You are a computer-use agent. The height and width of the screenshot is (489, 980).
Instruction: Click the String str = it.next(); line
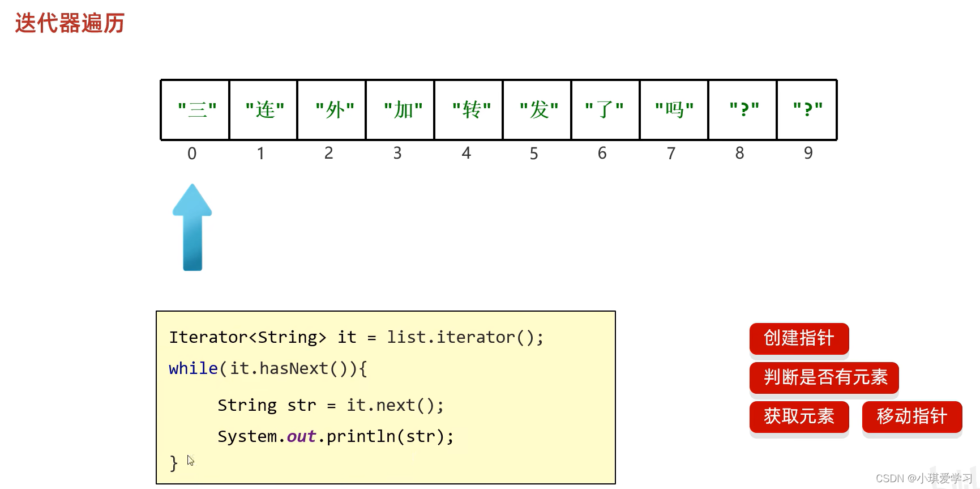[x=331, y=405]
